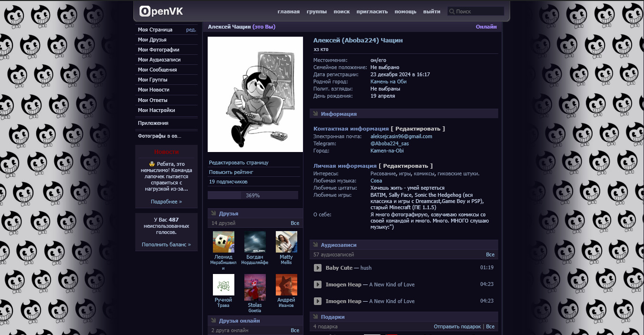Collapse the Подарки section arrow
Viewport: 644px width, 335px height.
[x=315, y=317]
